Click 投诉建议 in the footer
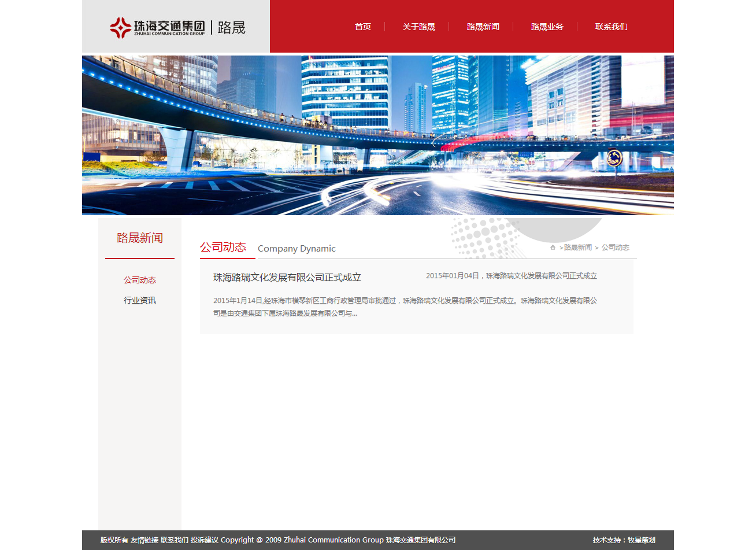 (x=205, y=540)
